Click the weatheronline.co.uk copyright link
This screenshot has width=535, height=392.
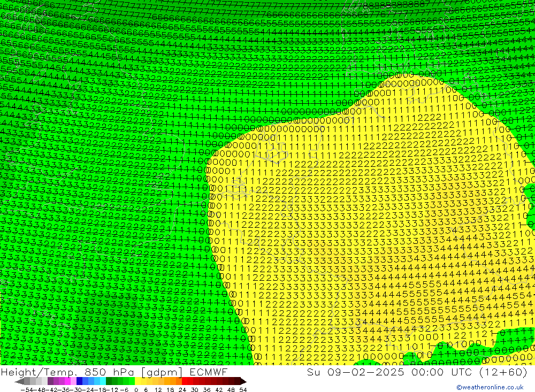(x=490, y=387)
